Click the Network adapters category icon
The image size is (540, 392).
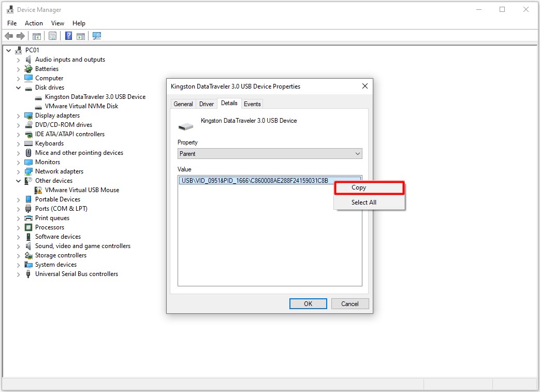pyautogui.click(x=28, y=171)
